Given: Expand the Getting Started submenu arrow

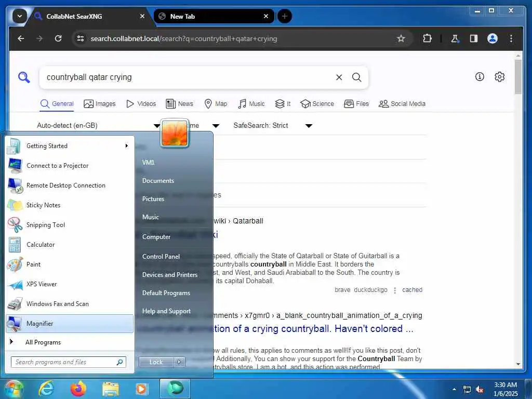Looking at the screenshot, I should pyautogui.click(x=127, y=146).
